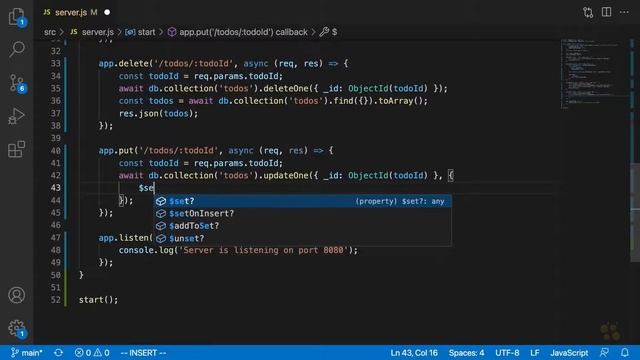Click the $ property breadcrumb
The width and height of the screenshot is (640, 360).
329,32
